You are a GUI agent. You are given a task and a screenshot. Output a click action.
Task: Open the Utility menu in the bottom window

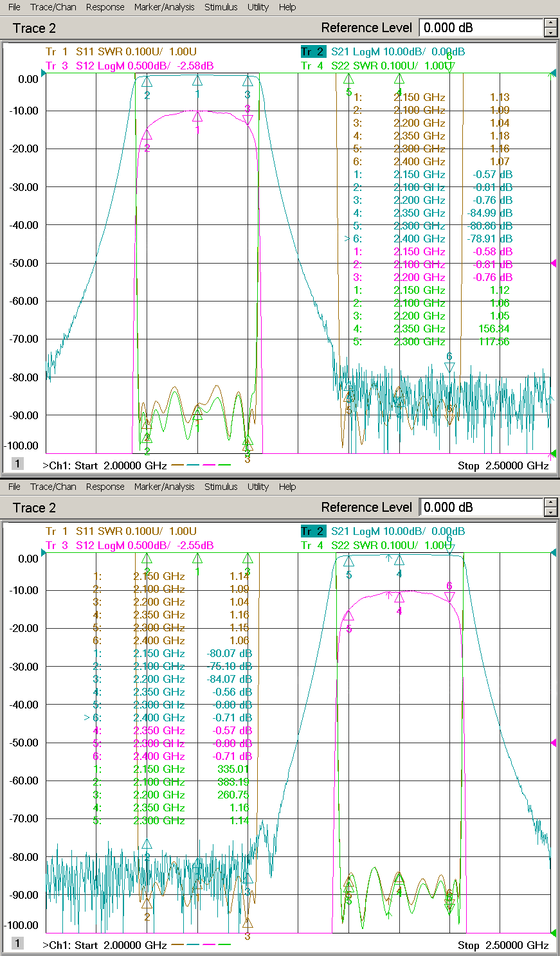coord(258,487)
